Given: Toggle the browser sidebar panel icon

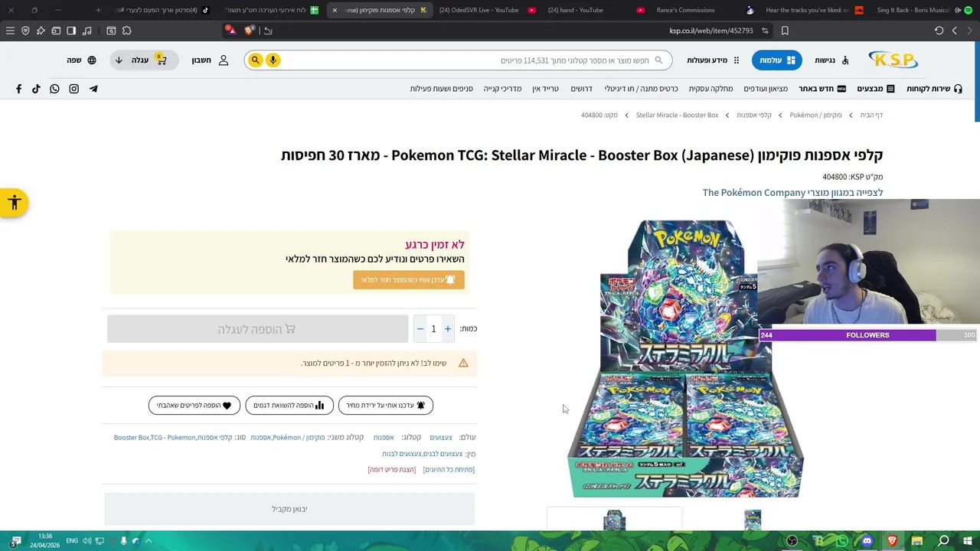Looking at the screenshot, I should (x=71, y=31).
